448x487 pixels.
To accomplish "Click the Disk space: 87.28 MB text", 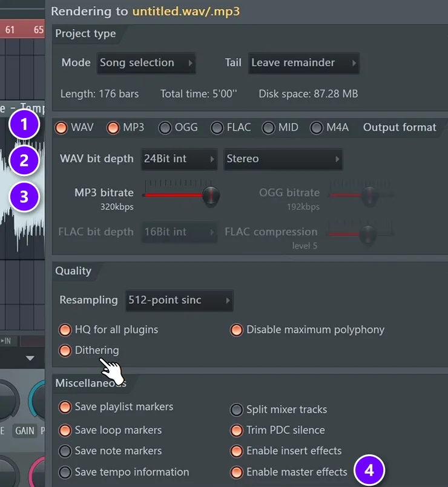I will pos(308,94).
